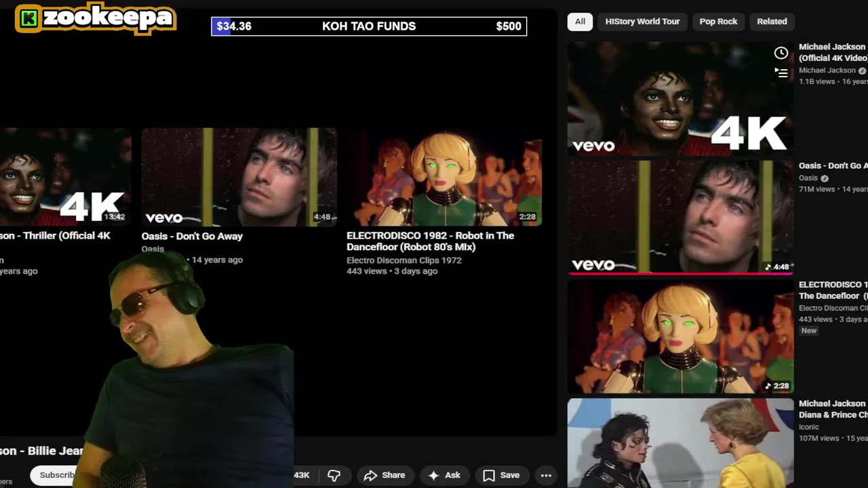This screenshot has width=868, height=488.
Task: Click the 4:48 duration badge on endscreen Oasis video
Action: (x=322, y=217)
